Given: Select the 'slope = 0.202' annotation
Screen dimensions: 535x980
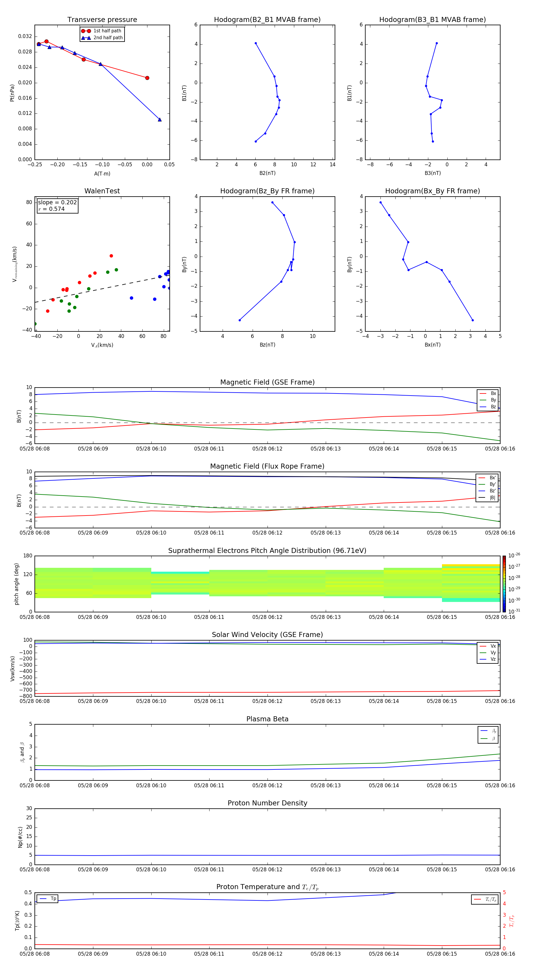Looking at the screenshot, I should (57, 203).
